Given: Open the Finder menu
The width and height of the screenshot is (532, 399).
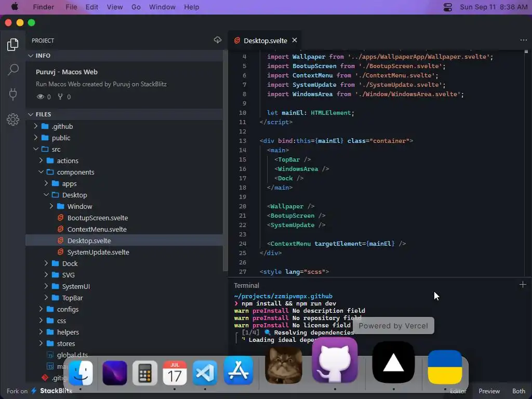Looking at the screenshot, I should pyautogui.click(x=44, y=7).
